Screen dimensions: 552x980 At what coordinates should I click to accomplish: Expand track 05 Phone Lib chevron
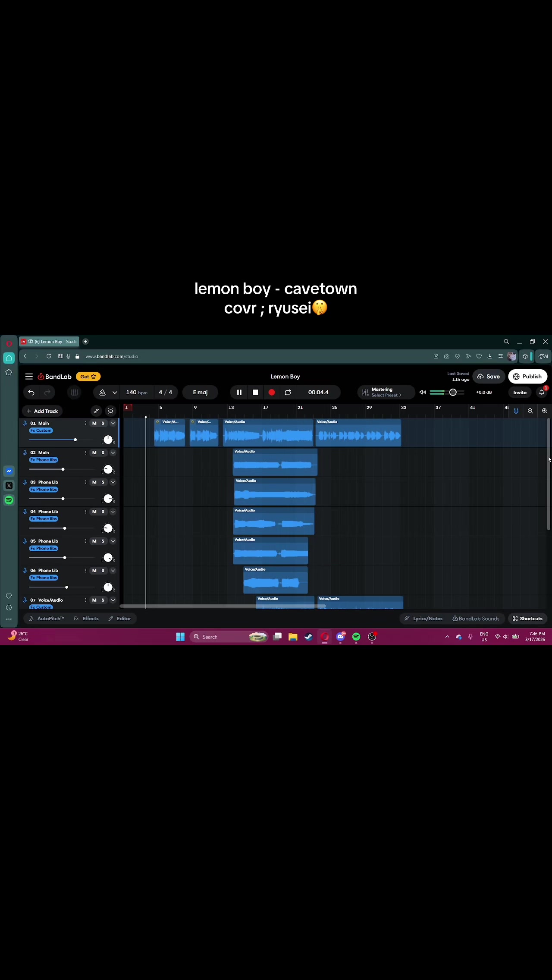pos(113,541)
